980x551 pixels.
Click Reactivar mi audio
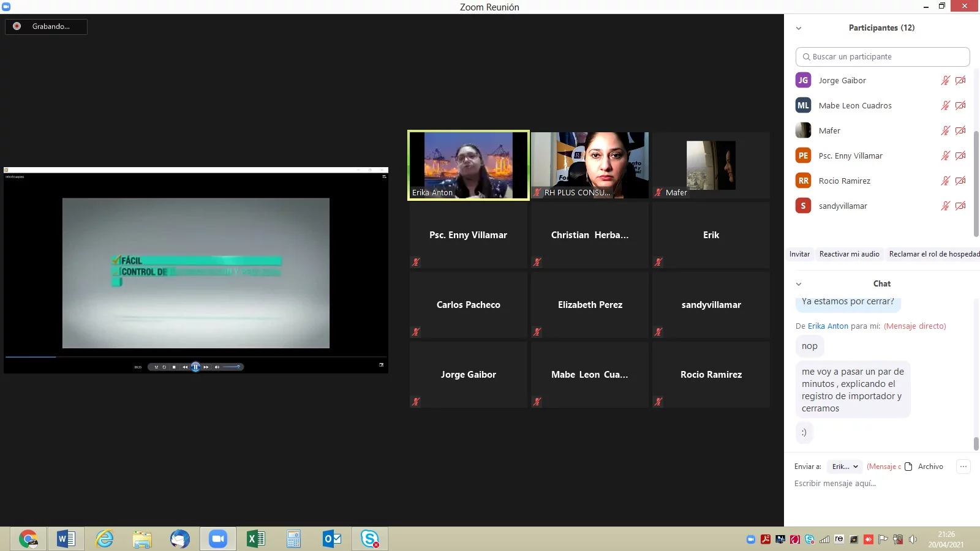tap(849, 254)
